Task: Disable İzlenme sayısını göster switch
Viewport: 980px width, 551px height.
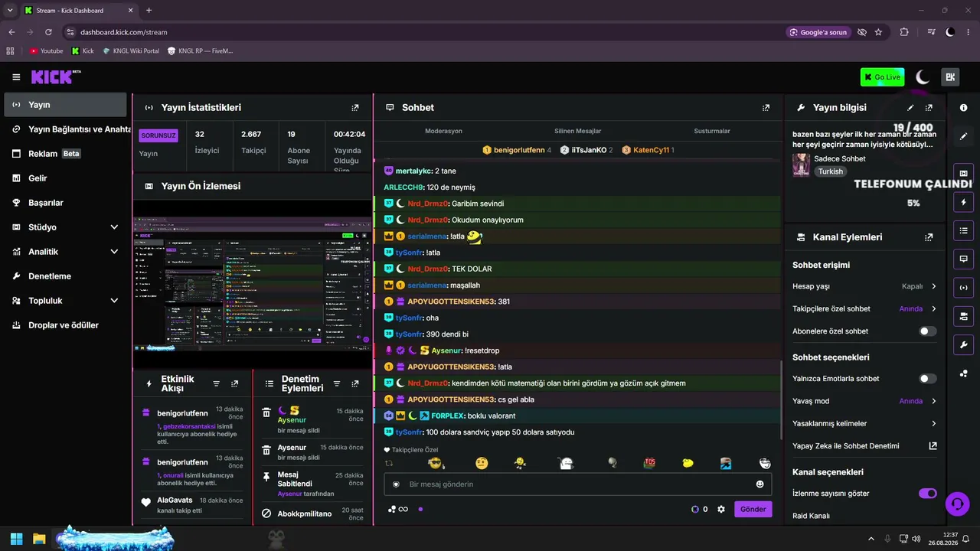Action: (x=928, y=494)
